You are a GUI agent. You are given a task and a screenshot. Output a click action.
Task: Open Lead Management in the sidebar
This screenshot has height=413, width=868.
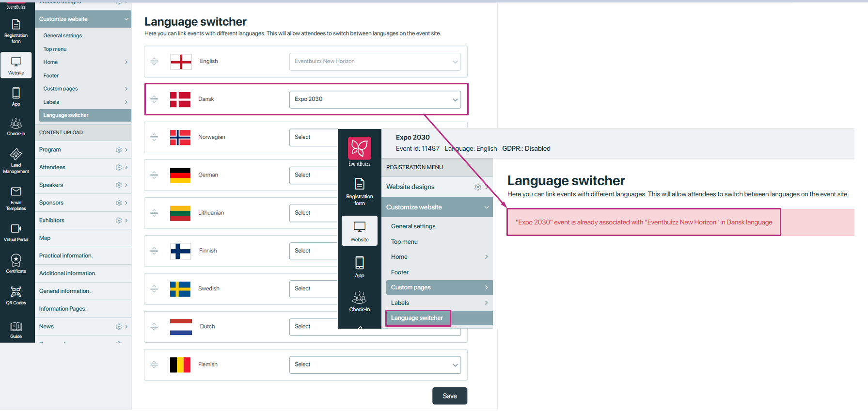(16, 160)
